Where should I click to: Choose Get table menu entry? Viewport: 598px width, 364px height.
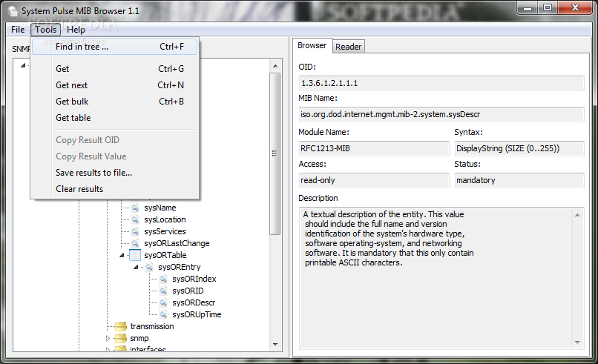[115, 118]
